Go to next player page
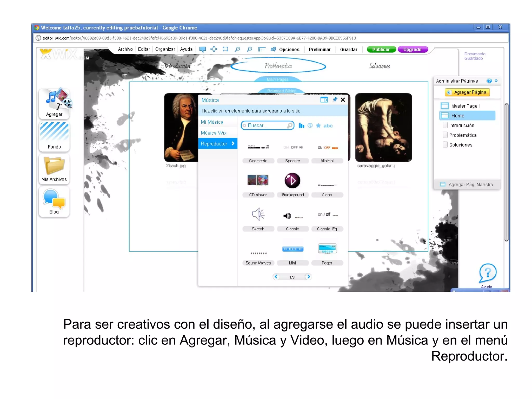This screenshot has height=399, width=532. (308, 277)
